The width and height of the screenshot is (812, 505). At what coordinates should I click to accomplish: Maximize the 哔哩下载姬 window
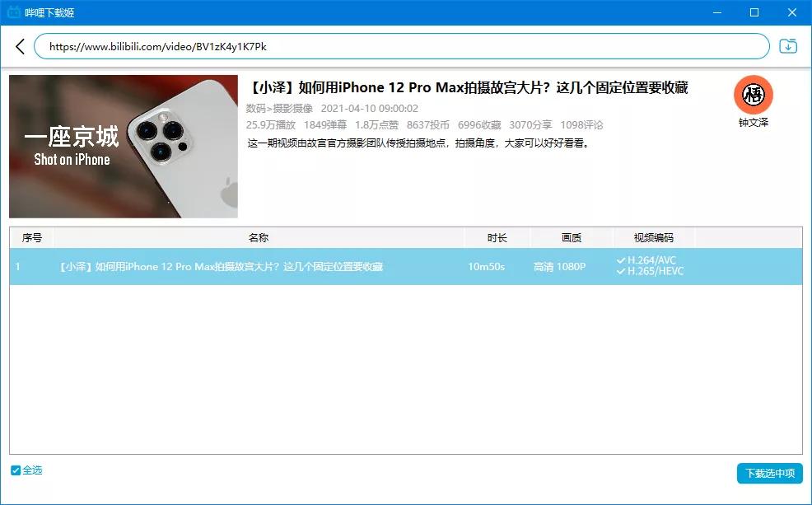[x=754, y=12]
